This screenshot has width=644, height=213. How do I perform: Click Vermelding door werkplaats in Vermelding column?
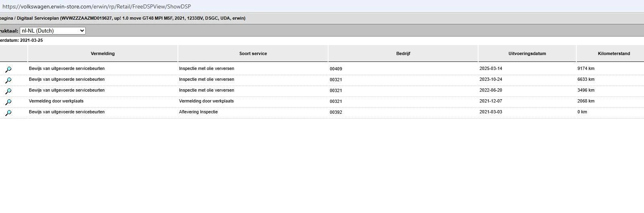pos(56,101)
